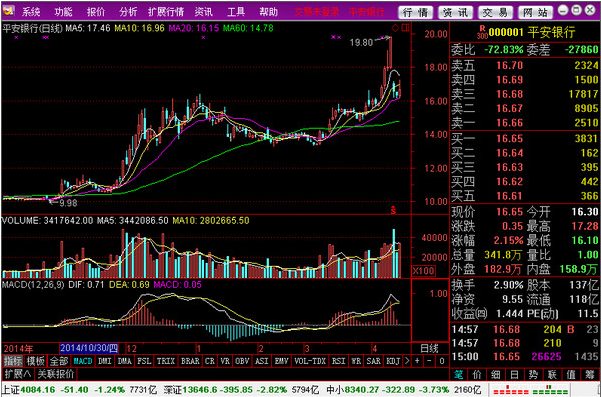
Task: Select the 值 tab in quote panel
Action: coord(571,375)
